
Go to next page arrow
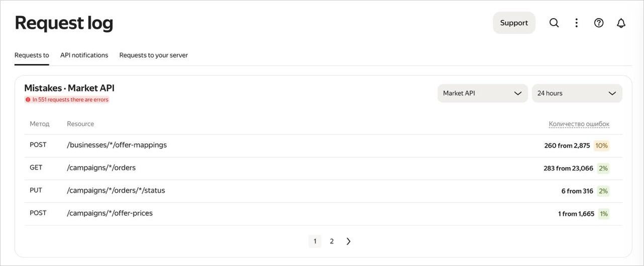pos(349,241)
